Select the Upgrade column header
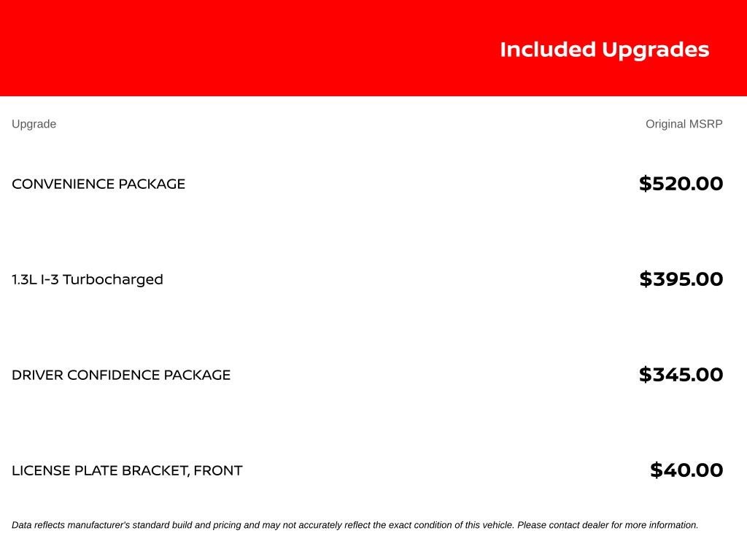The height and width of the screenshot is (560, 747). (x=34, y=124)
